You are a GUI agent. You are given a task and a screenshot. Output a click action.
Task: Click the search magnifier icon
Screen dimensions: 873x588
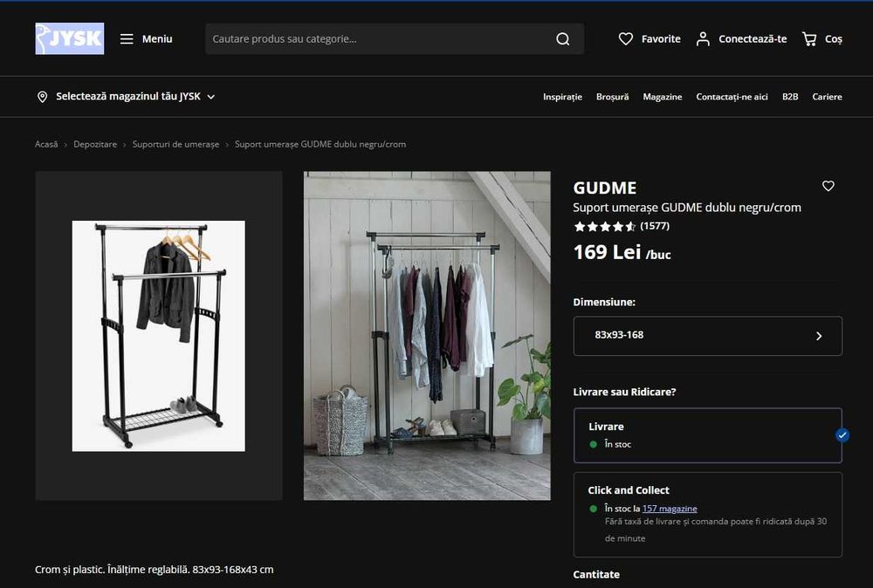pyautogui.click(x=563, y=39)
